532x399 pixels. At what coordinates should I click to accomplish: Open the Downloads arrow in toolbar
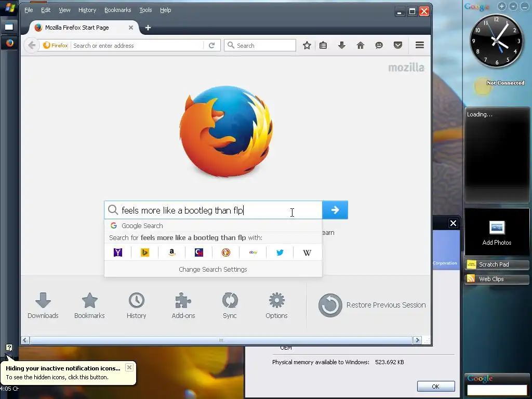tap(342, 45)
